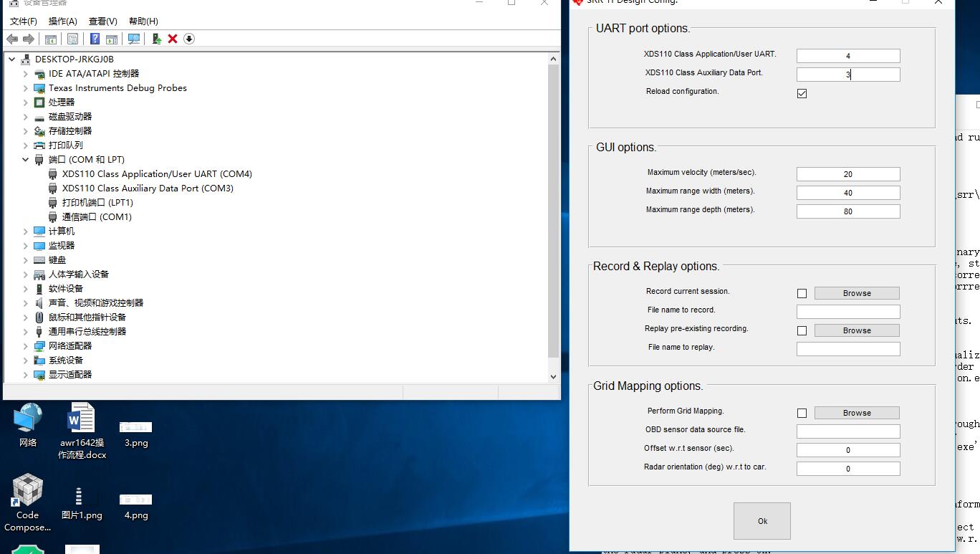Click Browse for Perform Grid Mapping

pos(857,413)
